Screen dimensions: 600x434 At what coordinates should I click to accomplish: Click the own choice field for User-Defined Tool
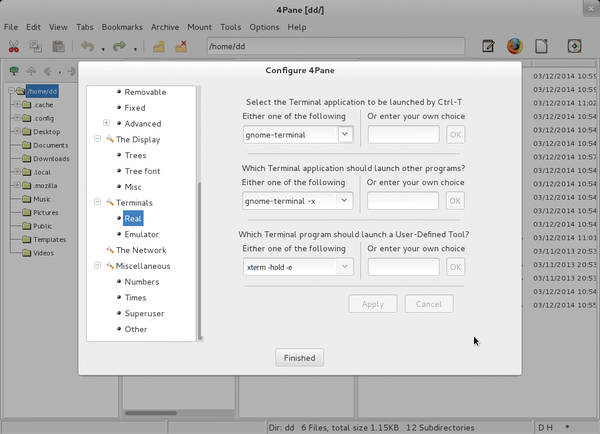(403, 267)
